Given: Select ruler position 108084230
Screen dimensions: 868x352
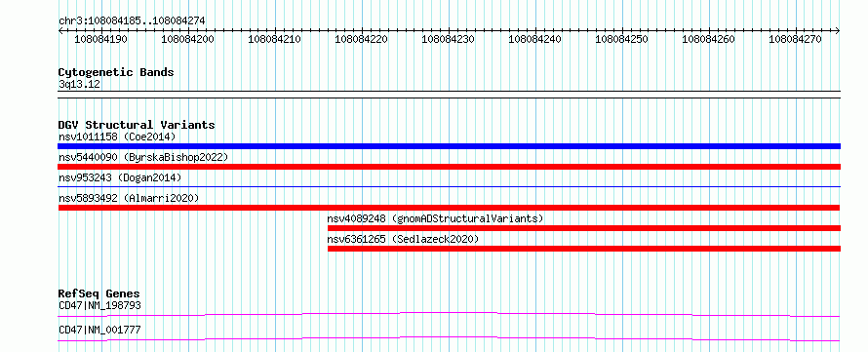Looking at the screenshot, I should click(x=449, y=39).
